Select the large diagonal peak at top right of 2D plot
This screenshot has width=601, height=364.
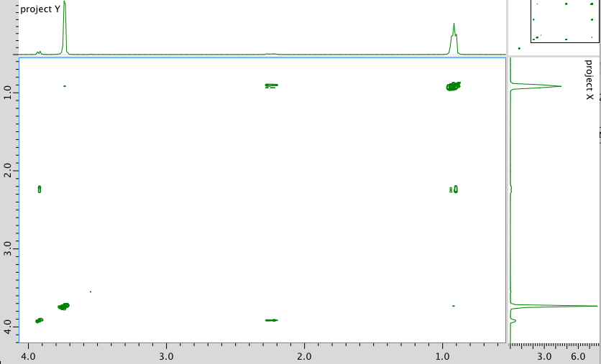(x=453, y=86)
